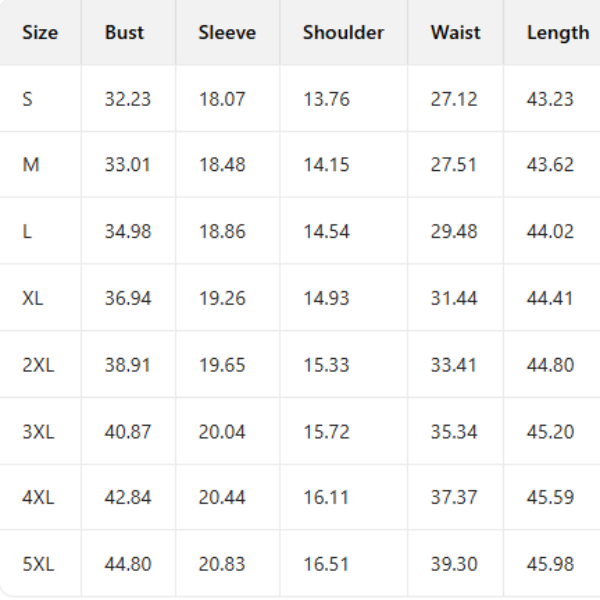Click the Length column header
The image size is (600, 600).
point(557,32)
